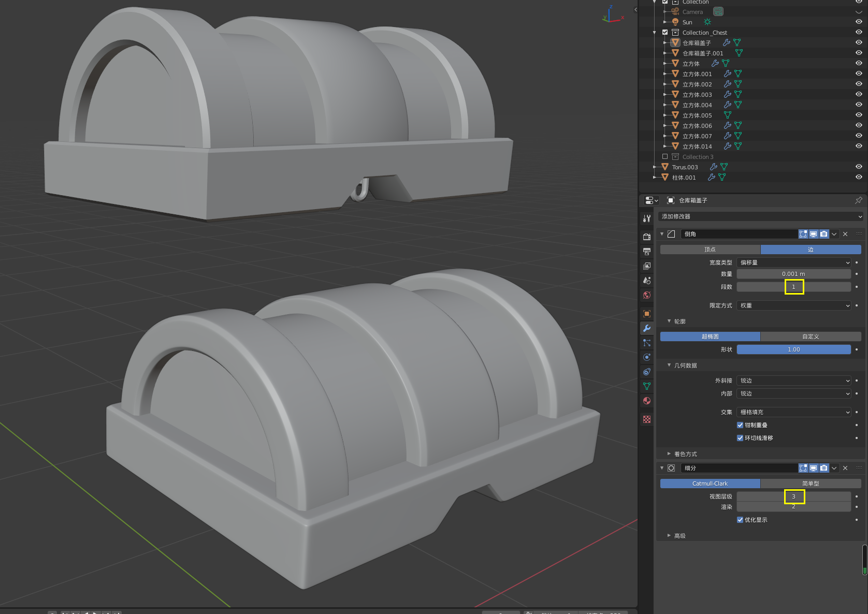Select 超椭圆 profile type
The width and height of the screenshot is (868, 614).
(710, 337)
